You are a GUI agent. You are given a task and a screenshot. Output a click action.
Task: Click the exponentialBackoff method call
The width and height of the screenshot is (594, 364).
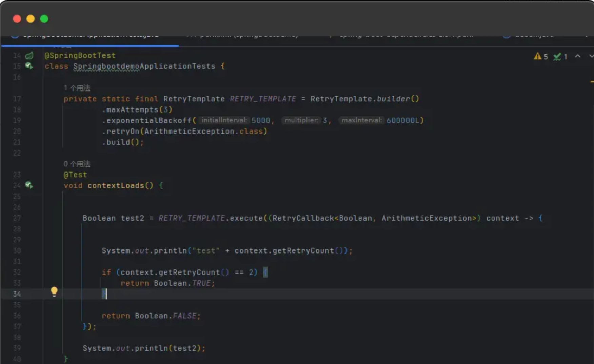[149, 121]
